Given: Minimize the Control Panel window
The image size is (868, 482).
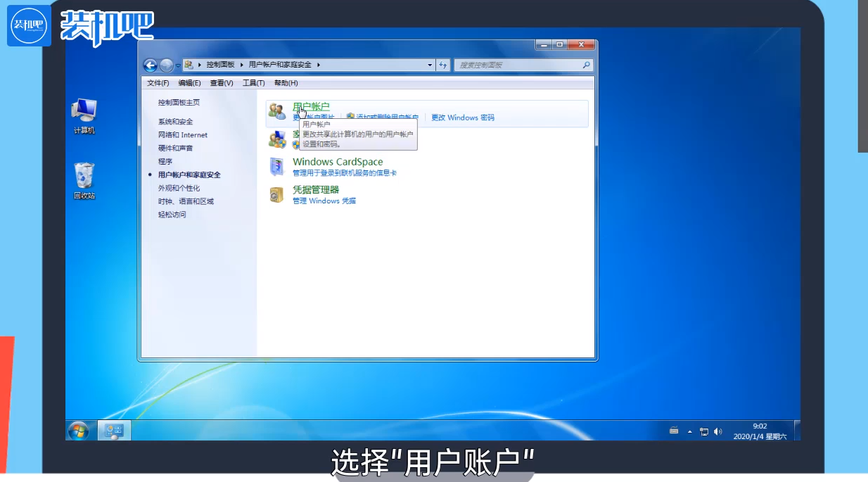Looking at the screenshot, I should [542, 45].
